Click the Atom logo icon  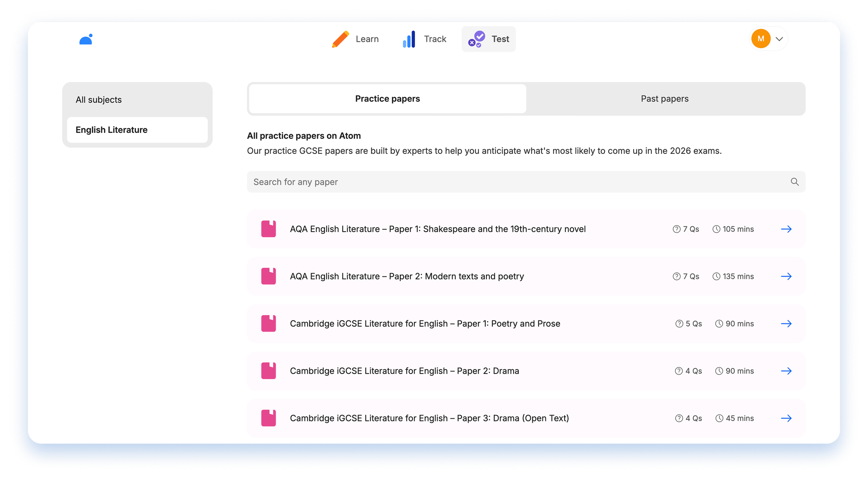pos(86,40)
